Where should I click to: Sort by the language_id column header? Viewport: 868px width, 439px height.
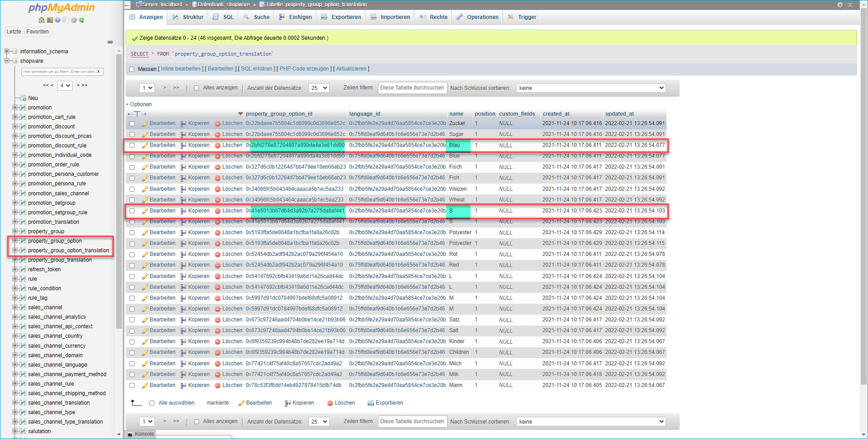[364, 114]
